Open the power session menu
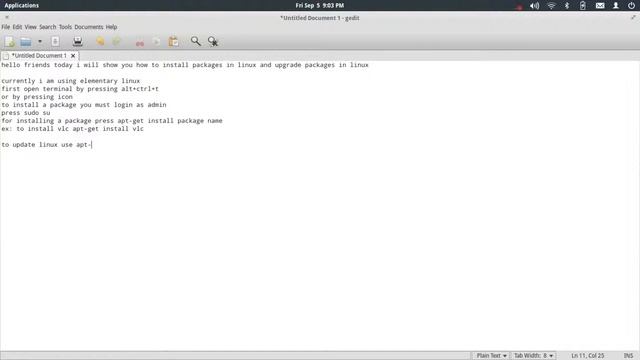 (631, 6)
